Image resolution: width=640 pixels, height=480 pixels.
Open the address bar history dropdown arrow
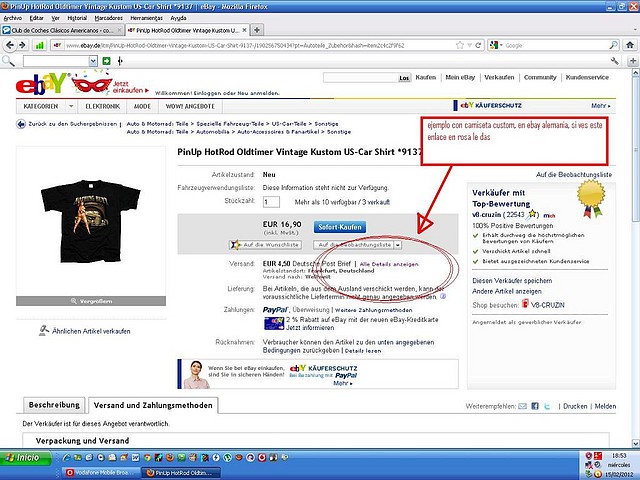pyautogui.click(x=469, y=45)
